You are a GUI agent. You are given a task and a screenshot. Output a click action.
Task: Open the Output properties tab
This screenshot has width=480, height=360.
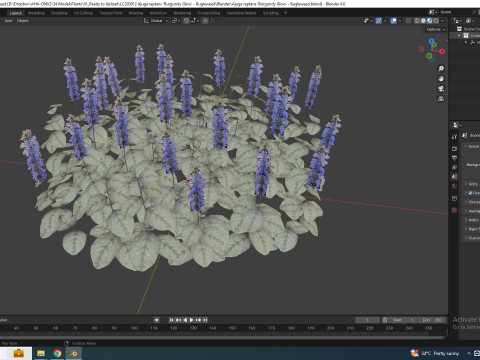click(x=454, y=158)
